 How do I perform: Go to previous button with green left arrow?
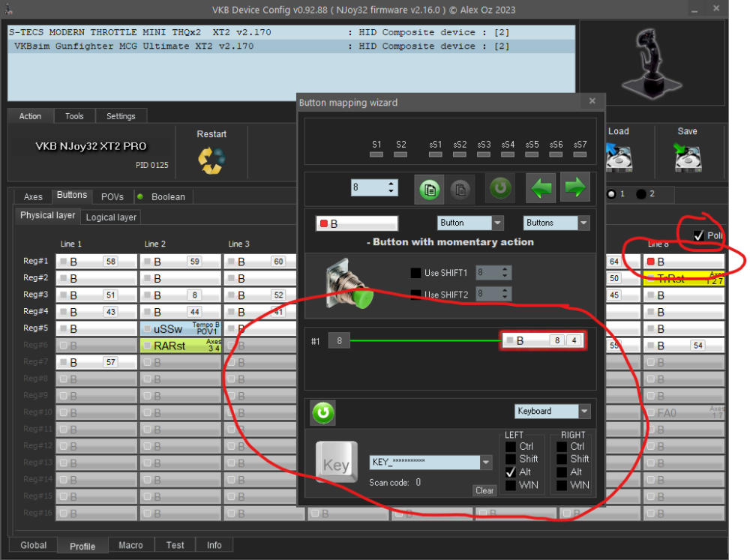541,187
